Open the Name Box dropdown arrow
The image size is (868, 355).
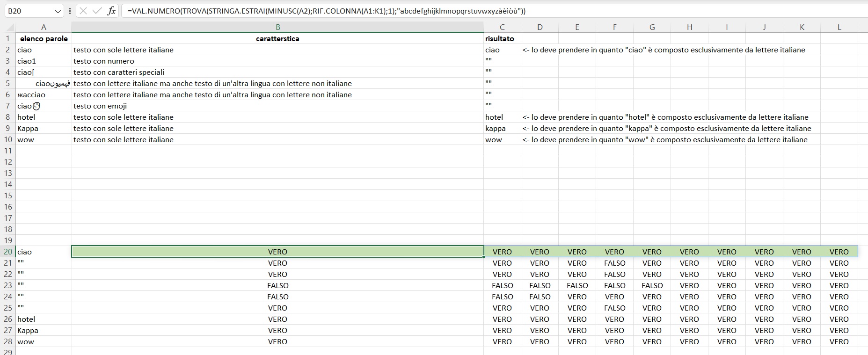tap(58, 11)
